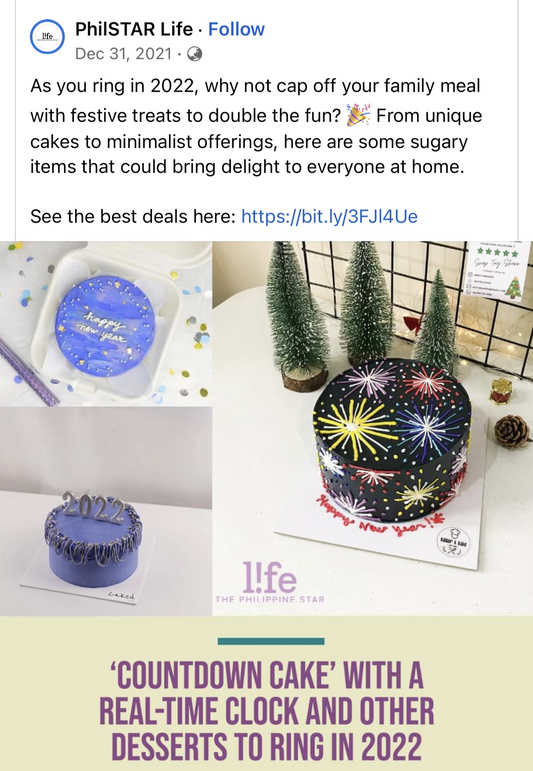Click the post caption text about festive treats
The height and width of the screenshot is (771, 533).
click(256, 126)
